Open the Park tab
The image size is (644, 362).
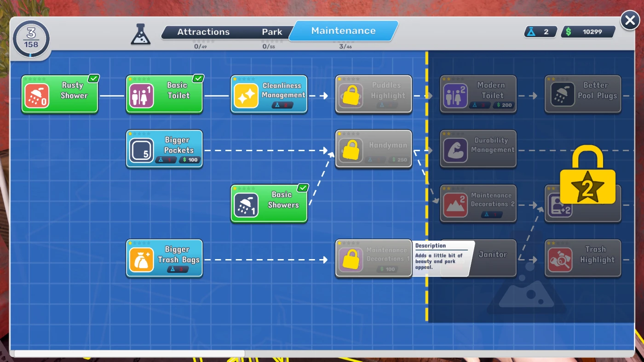[x=272, y=32]
